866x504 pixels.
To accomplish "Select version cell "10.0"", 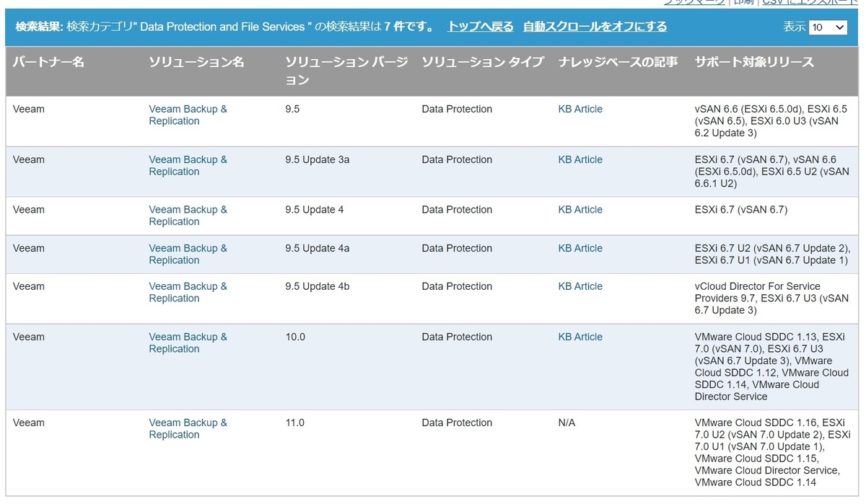I will [295, 337].
